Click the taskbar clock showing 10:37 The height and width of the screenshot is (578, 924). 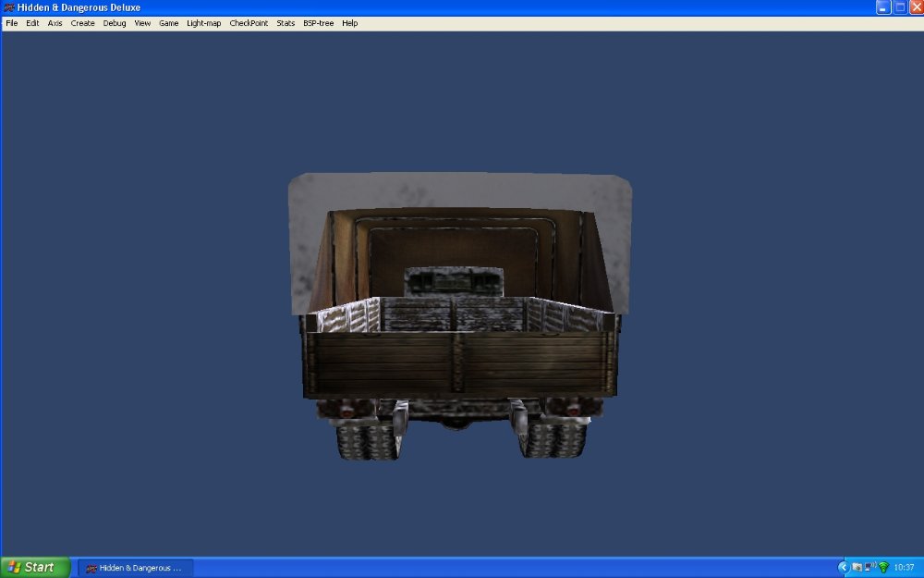click(904, 568)
